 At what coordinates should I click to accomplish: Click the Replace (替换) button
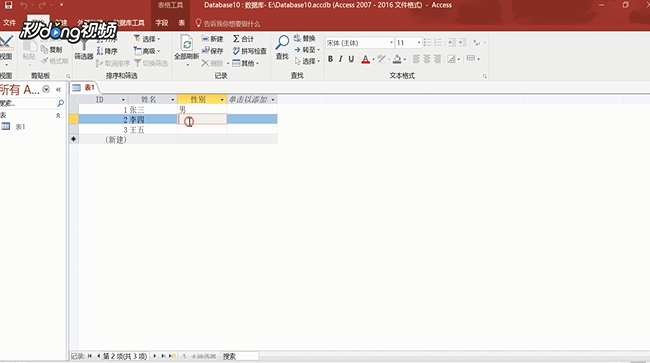pyautogui.click(x=305, y=38)
